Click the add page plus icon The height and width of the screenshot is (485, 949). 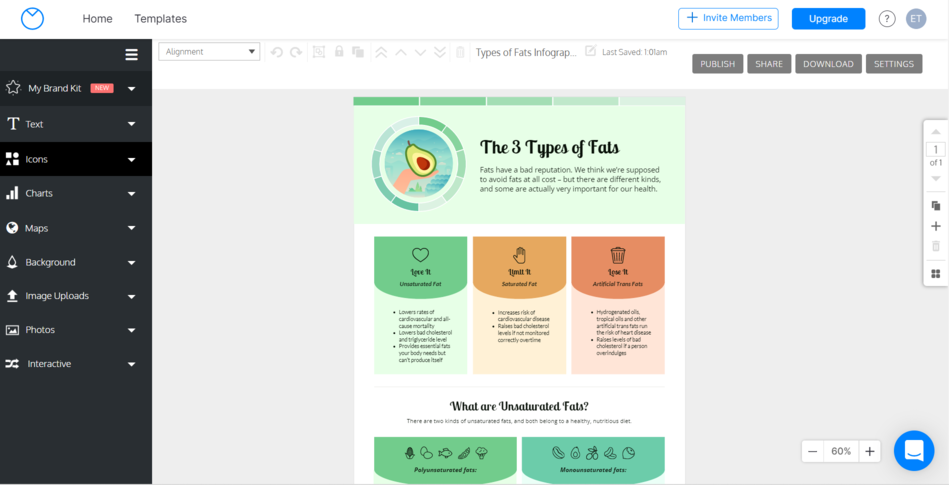click(x=936, y=226)
